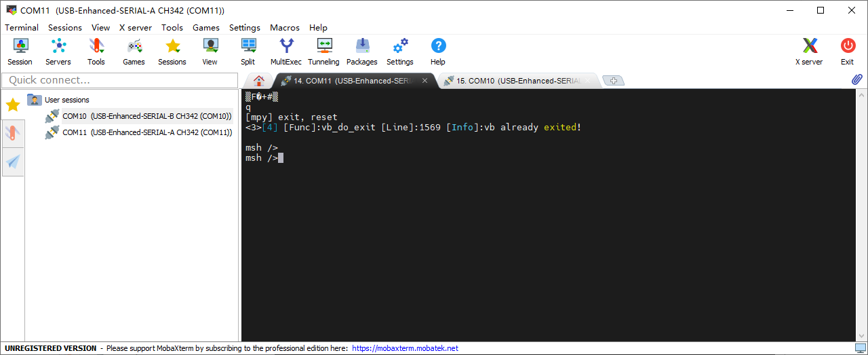The height and width of the screenshot is (355, 868).
Task: Click the Quick connect input field
Action: (x=119, y=80)
